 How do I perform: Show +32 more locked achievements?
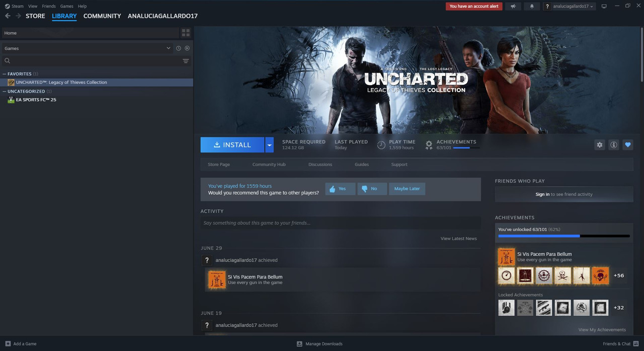(619, 308)
